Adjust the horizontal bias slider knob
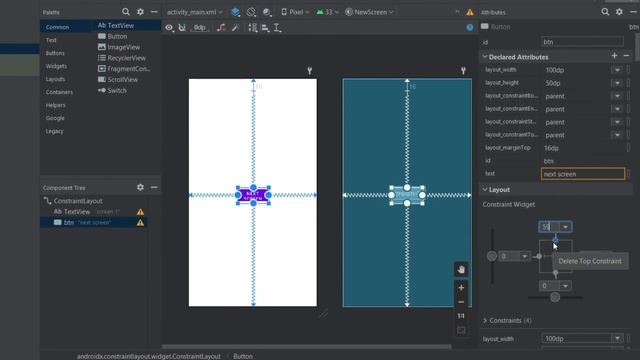The width and height of the screenshot is (640, 360). (555, 297)
